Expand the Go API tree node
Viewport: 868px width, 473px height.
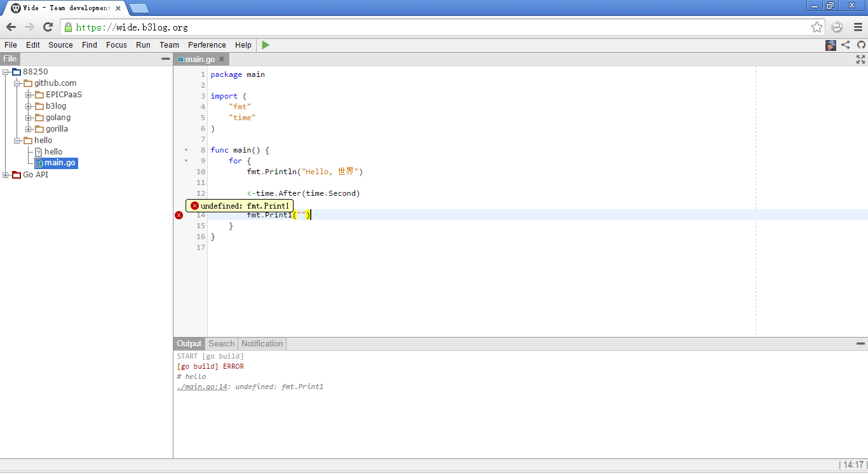point(6,175)
